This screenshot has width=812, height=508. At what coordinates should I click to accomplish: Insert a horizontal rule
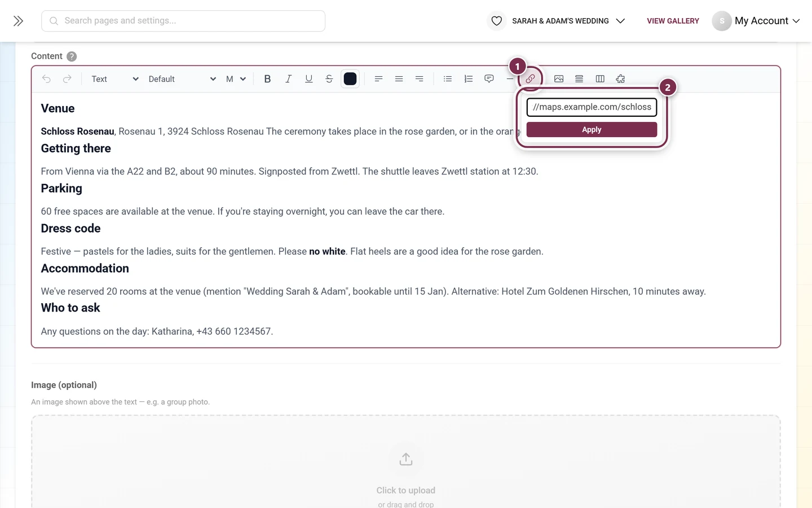tap(509, 80)
